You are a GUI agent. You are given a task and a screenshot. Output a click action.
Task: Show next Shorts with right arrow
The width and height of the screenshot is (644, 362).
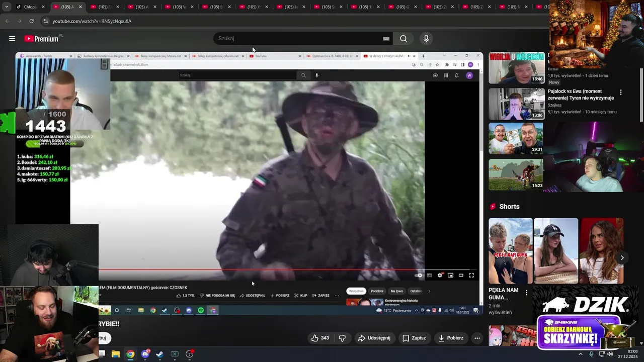click(x=622, y=257)
